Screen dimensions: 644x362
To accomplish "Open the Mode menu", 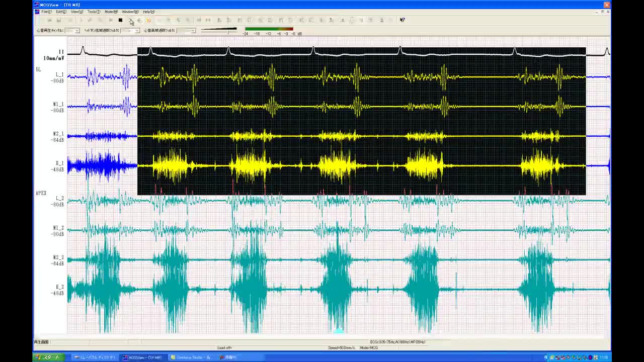I will coord(111,12).
